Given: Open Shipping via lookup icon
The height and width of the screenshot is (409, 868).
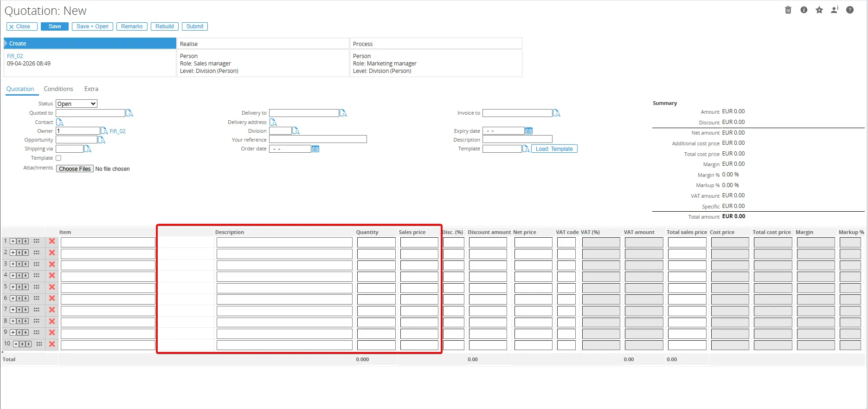Looking at the screenshot, I should pyautogui.click(x=88, y=149).
